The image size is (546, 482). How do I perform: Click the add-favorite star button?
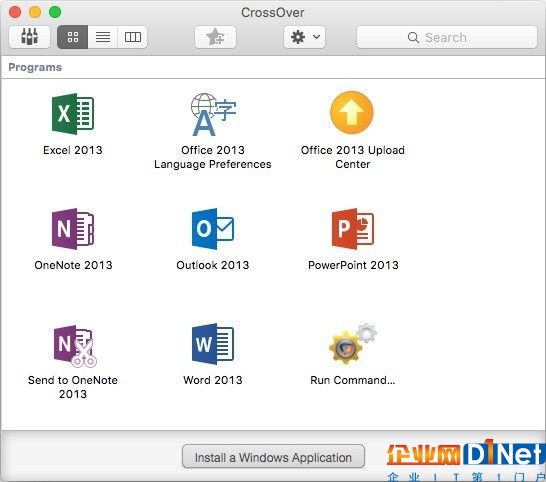pyautogui.click(x=215, y=37)
